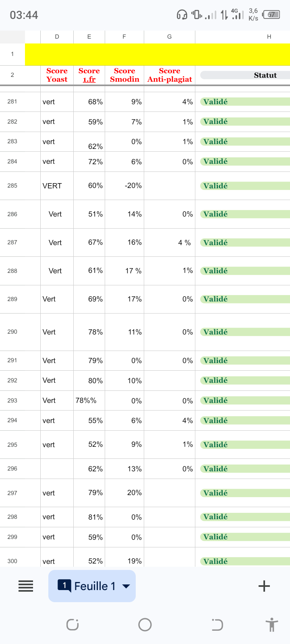Open the 1.fr link in Score header
This screenshot has height=644, width=290.
pyautogui.click(x=89, y=79)
